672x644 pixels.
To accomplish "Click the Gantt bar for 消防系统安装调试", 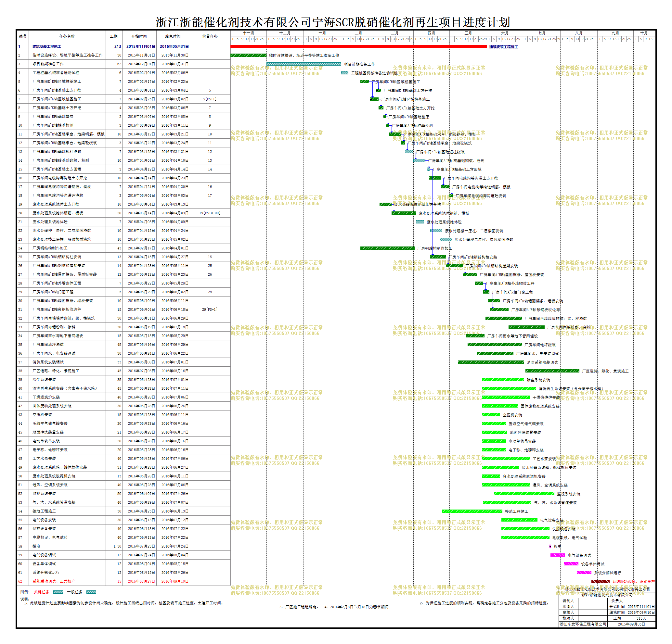I will click(x=491, y=362).
